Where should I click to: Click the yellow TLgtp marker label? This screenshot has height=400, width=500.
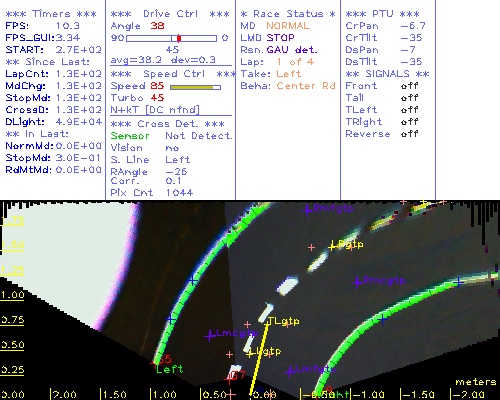[284, 321]
